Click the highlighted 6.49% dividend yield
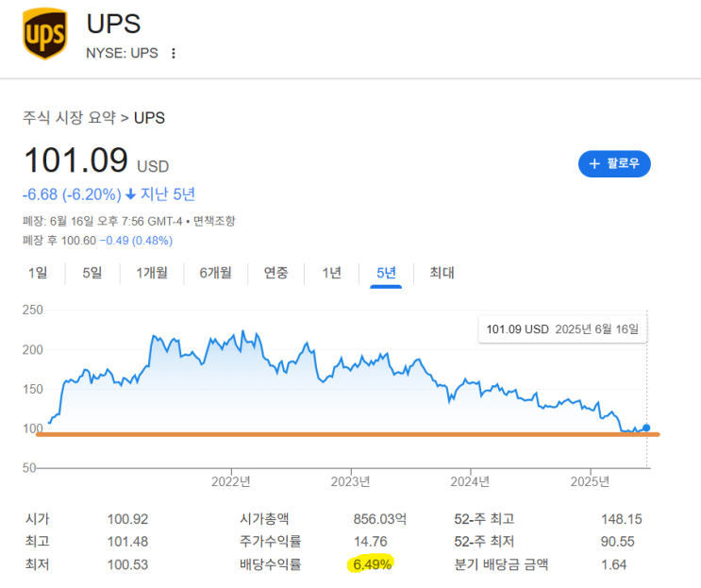The height and width of the screenshot is (588, 701). coord(373,564)
